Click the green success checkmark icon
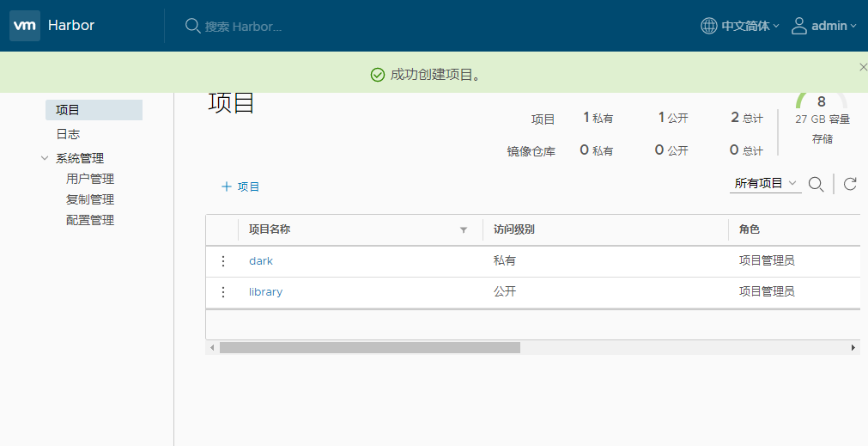 [378, 75]
